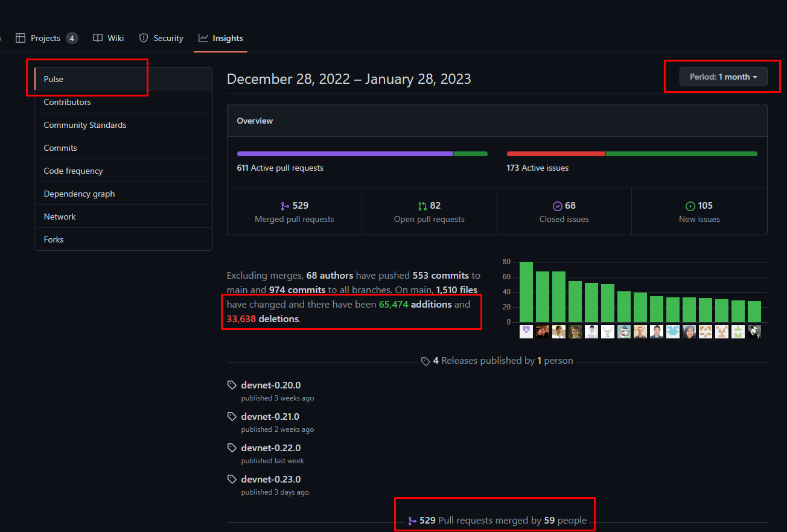
Task: Open Code frequency in the sidebar
Action: click(73, 171)
